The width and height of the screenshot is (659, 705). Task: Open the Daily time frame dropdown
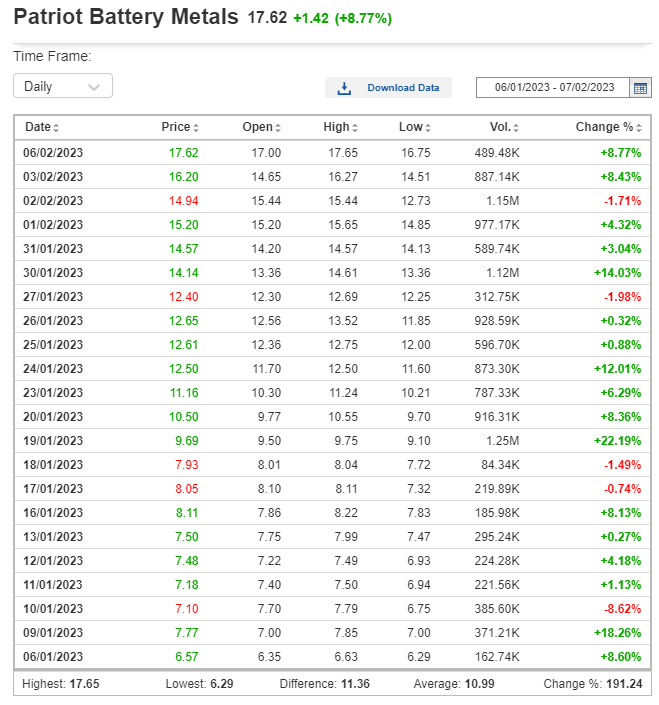point(63,86)
